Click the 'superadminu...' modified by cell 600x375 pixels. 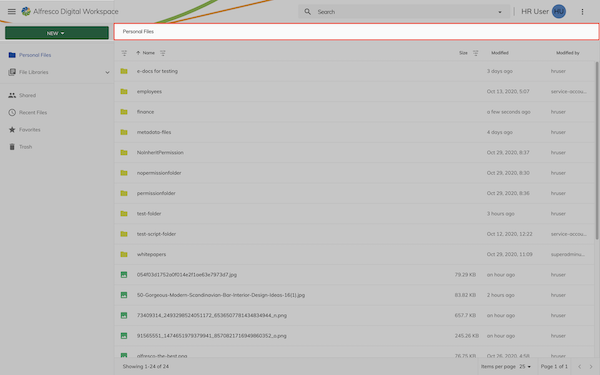click(x=567, y=254)
